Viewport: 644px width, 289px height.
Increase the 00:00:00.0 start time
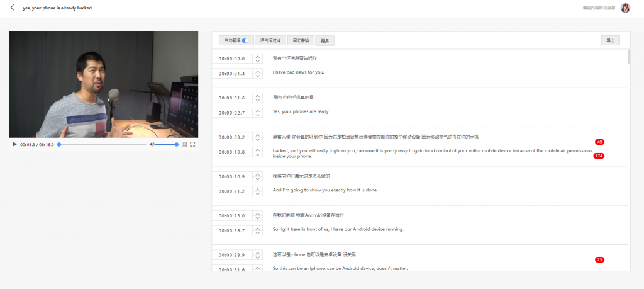click(x=257, y=56)
